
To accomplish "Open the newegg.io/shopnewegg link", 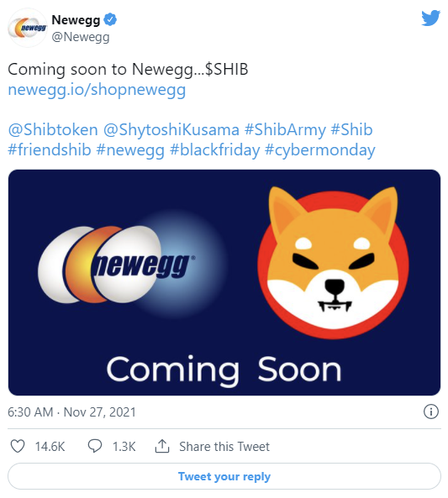I will (x=97, y=90).
